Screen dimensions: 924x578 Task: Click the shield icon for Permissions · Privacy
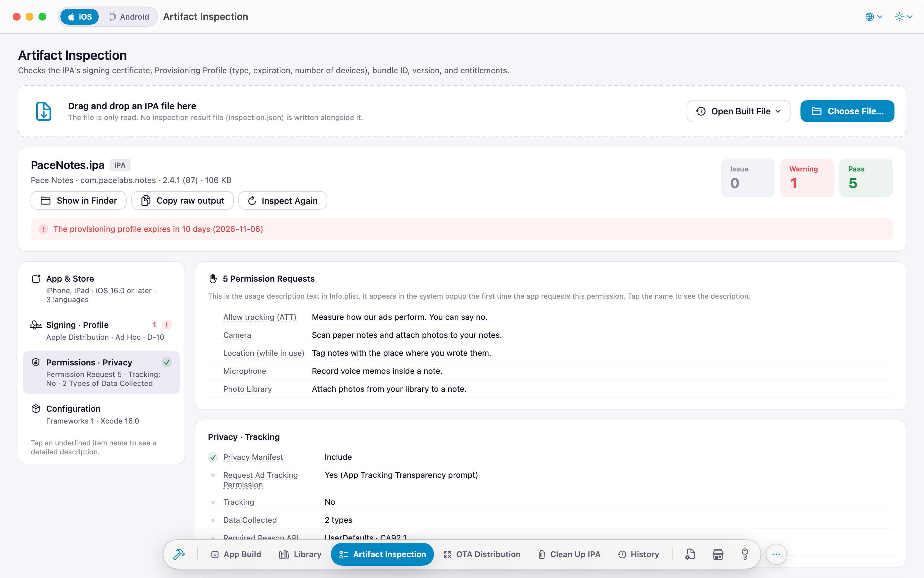pyautogui.click(x=36, y=362)
